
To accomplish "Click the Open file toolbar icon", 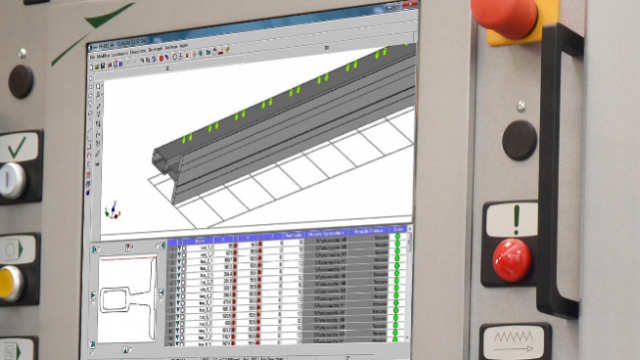I will pos(97,67).
